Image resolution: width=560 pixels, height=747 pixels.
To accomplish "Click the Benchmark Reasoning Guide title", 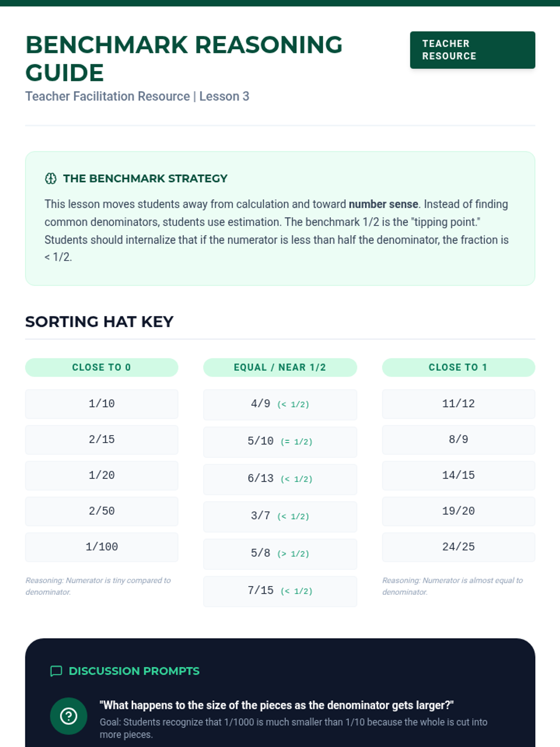I will tap(184, 58).
